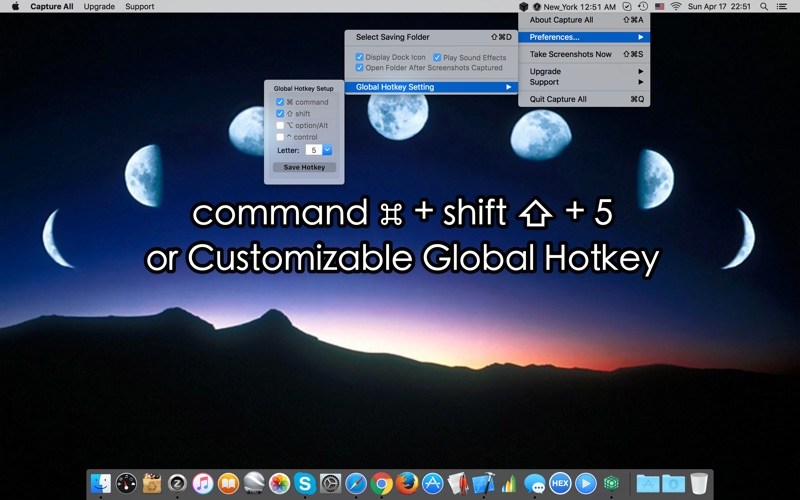Disable Display Dock Icon option

click(360, 58)
